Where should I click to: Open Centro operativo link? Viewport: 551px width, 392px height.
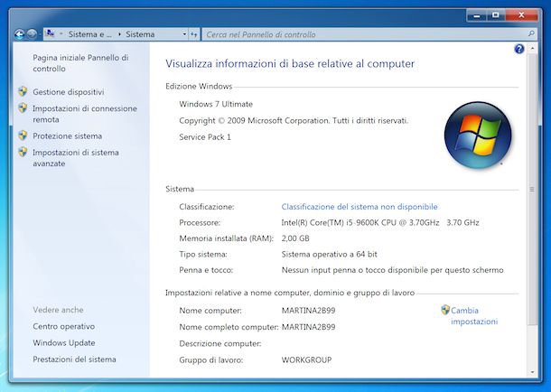click(x=63, y=326)
